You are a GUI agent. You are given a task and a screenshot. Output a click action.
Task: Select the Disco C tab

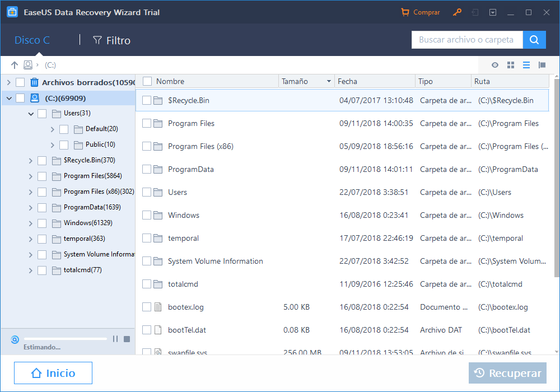[x=32, y=40]
